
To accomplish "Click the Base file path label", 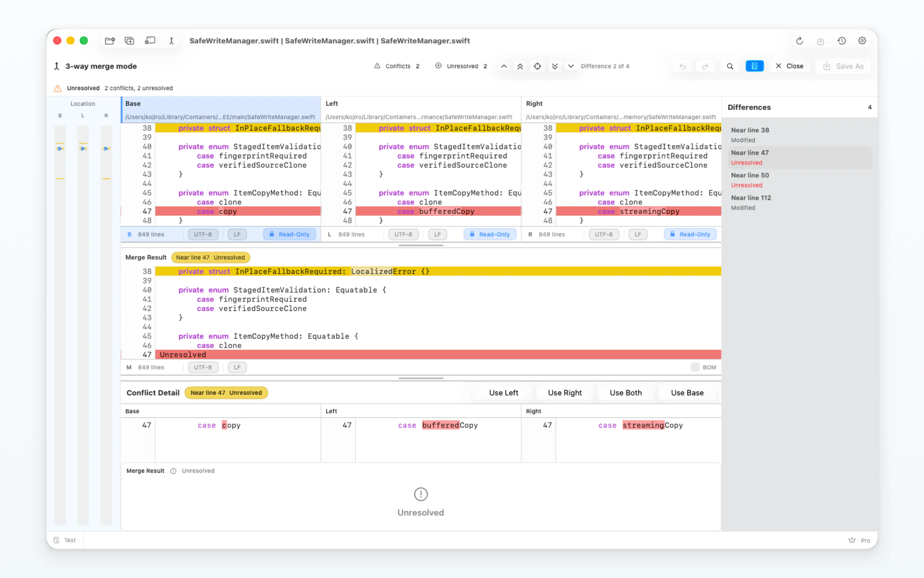I will [x=220, y=117].
